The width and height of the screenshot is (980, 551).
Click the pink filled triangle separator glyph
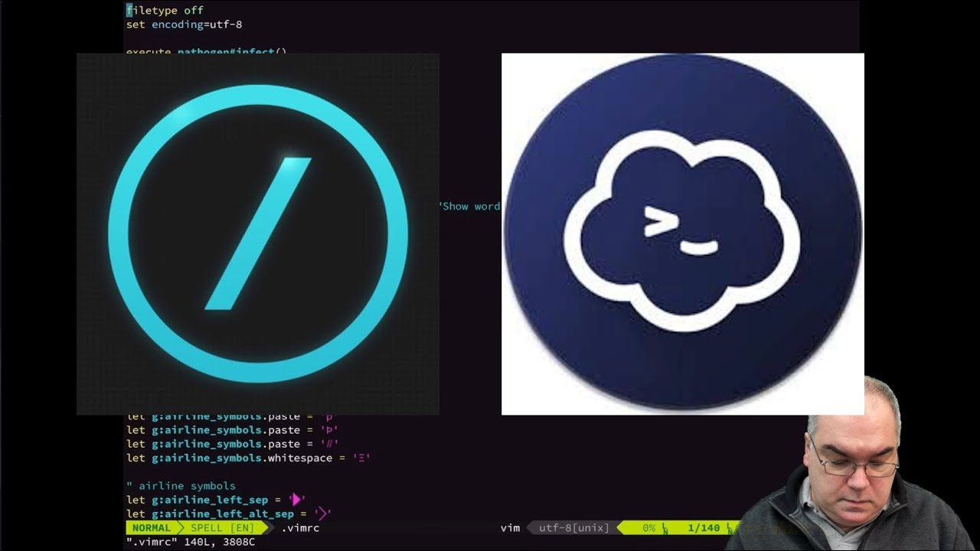(297, 500)
